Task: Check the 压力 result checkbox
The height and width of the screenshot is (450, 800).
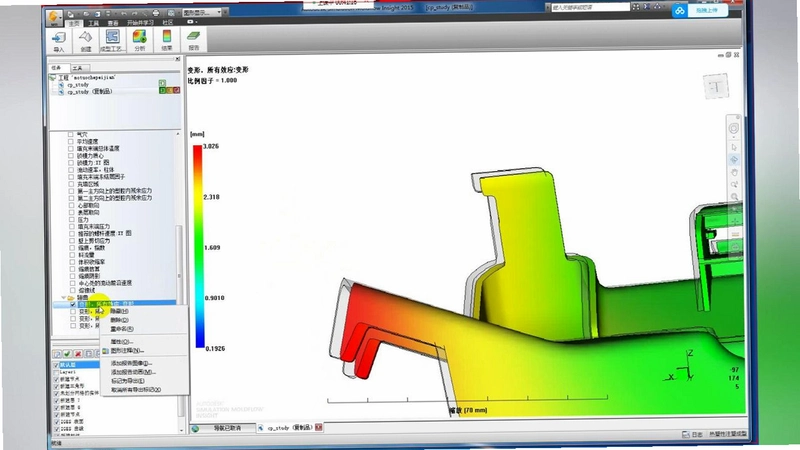Action: pos(71,219)
